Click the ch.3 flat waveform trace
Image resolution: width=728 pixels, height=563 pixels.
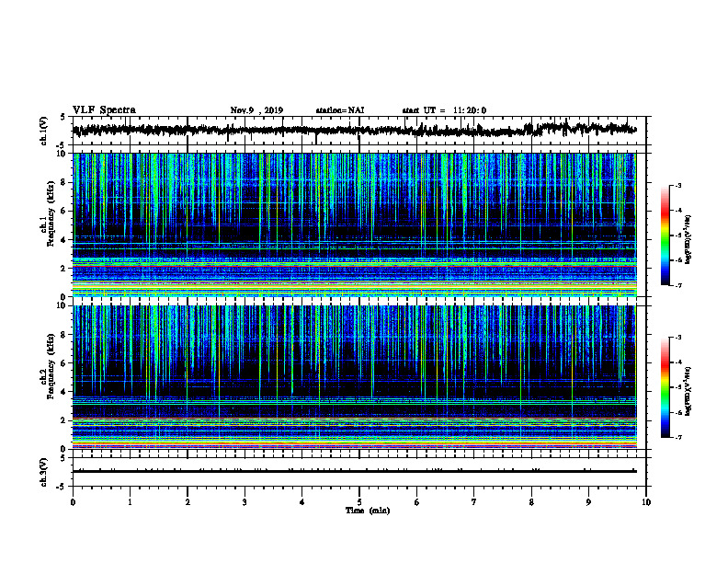tap(355, 471)
